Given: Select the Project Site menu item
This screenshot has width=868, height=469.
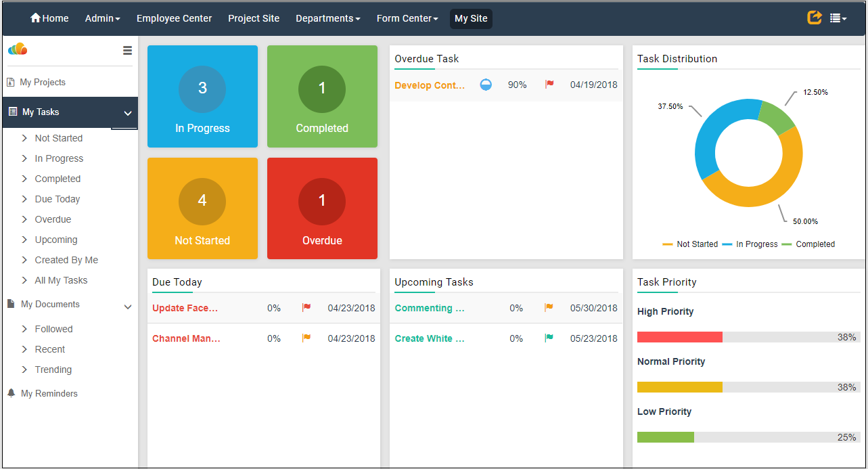Looking at the screenshot, I should tap(254, 18).
